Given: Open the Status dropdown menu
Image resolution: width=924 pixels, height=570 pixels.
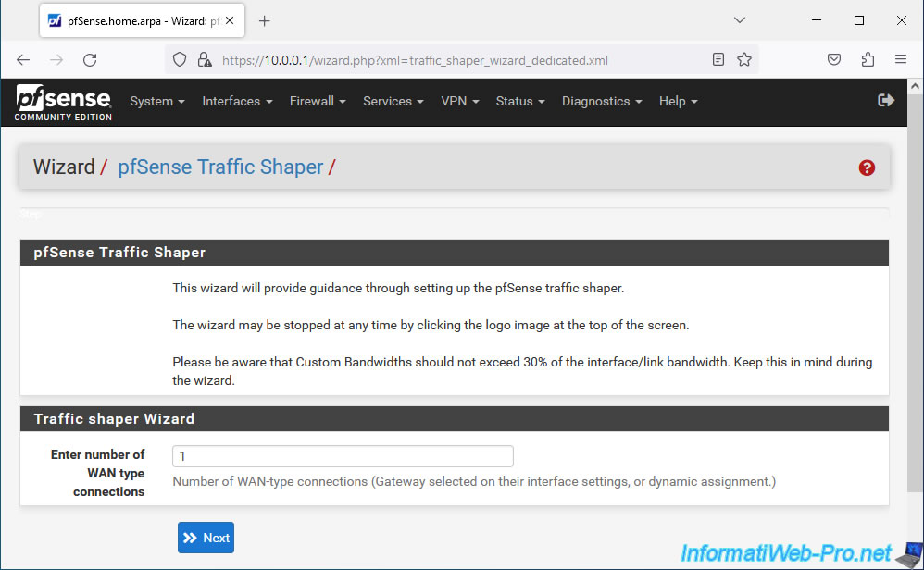Looking at the screenshot, I should [x=520, y=101].
